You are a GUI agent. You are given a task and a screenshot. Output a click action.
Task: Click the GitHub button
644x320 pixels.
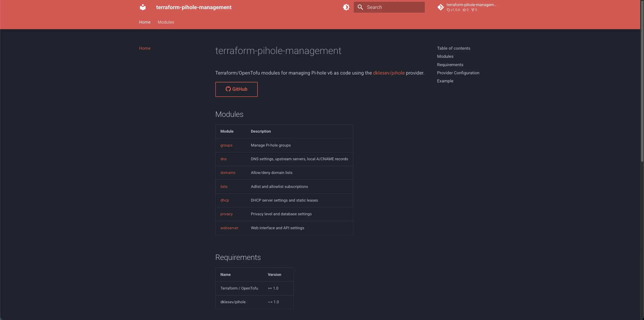coord(236,89)
